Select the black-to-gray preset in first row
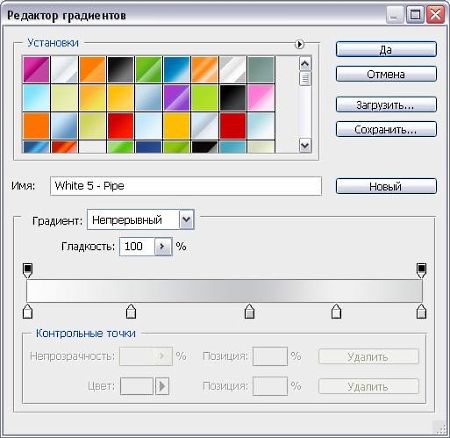 [120, 69]
